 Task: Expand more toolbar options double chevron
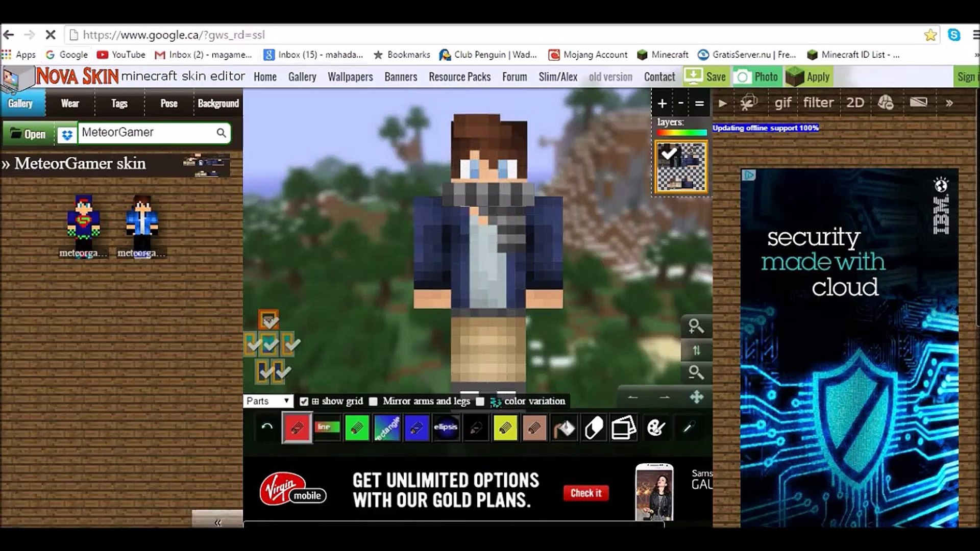pyautogui.click(x=949, y=103)
